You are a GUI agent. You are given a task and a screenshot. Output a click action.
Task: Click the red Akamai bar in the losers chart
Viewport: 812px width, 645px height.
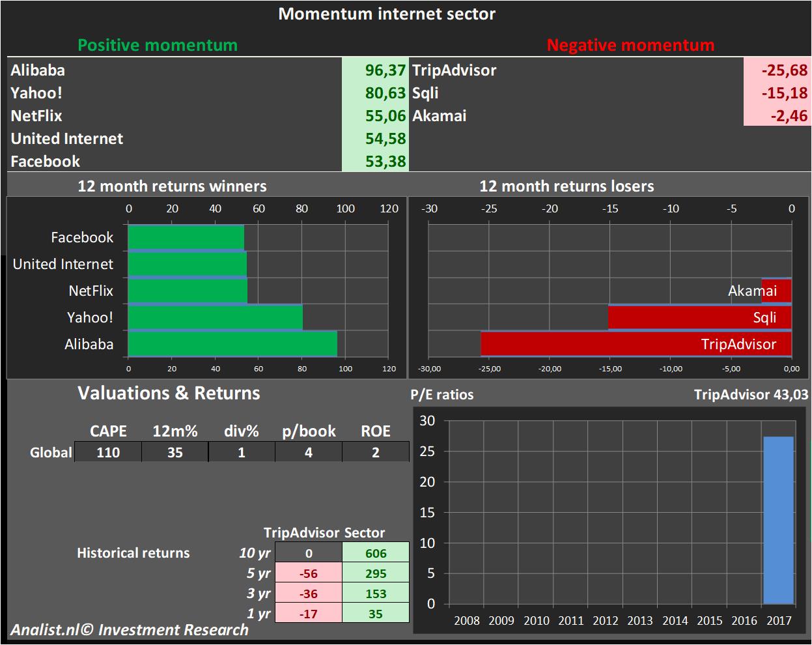[x=777, y=291]
